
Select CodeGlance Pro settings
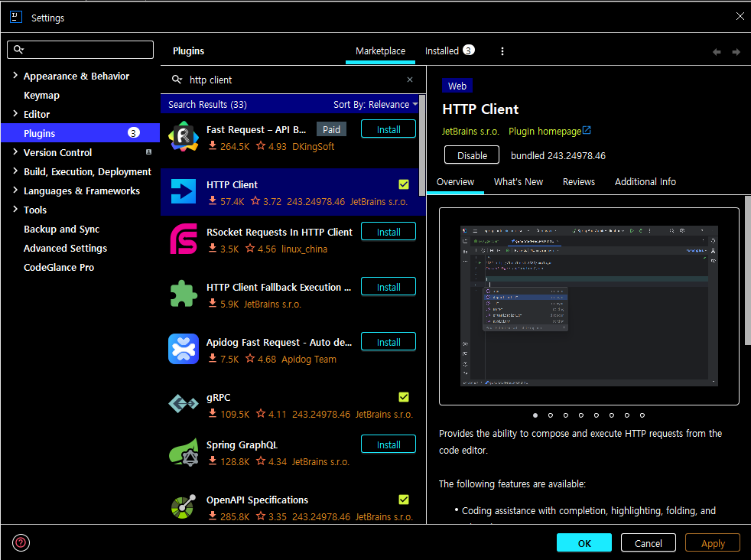59,267
